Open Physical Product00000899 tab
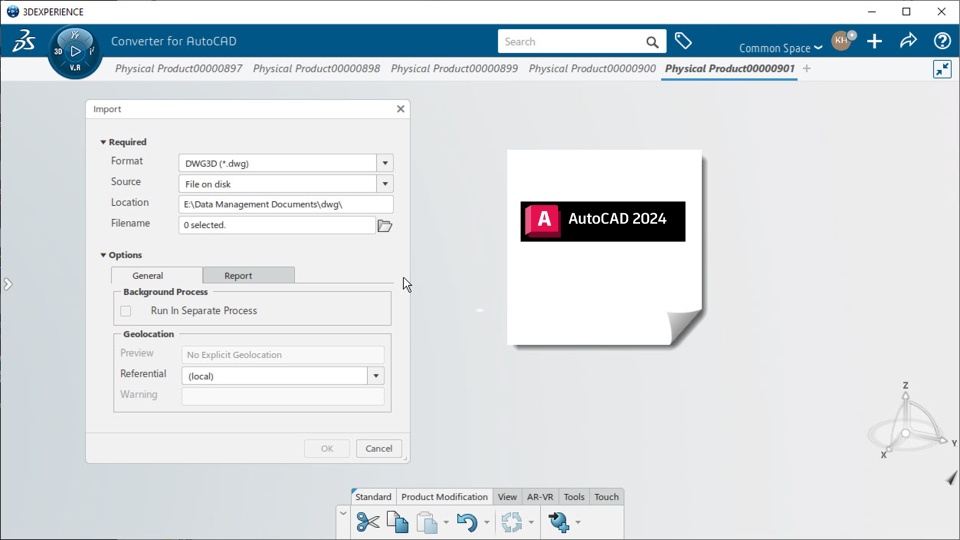960x540 pixels. 454,69
